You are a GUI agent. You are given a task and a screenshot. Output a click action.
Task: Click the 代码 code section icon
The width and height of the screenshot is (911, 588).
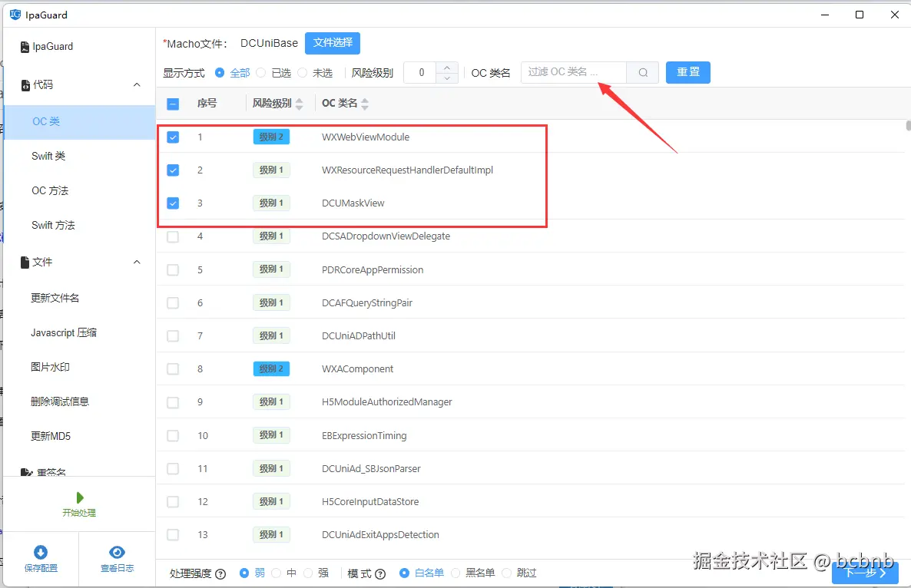point(25,84)
